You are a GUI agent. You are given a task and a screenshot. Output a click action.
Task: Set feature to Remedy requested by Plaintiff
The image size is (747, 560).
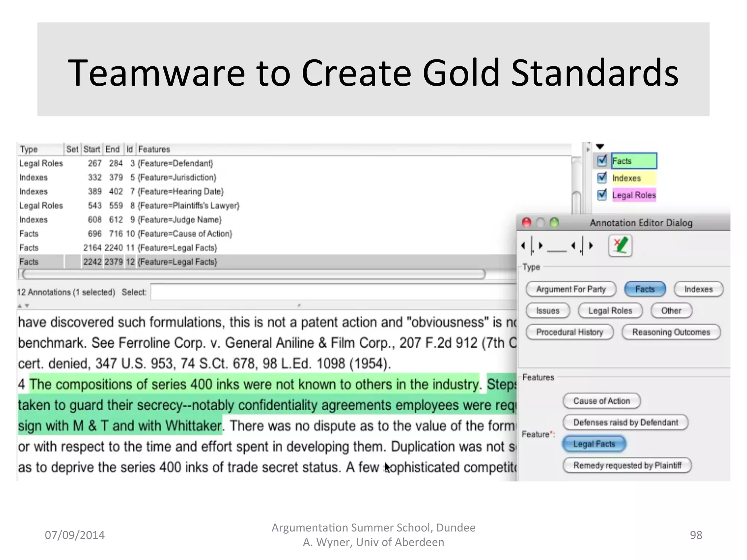coord(627,466)
